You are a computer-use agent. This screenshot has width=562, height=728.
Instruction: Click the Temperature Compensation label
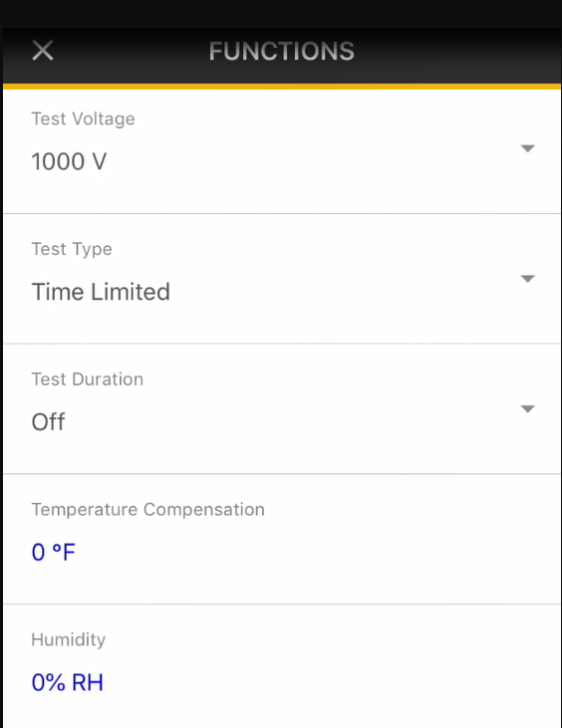[148, 510]
